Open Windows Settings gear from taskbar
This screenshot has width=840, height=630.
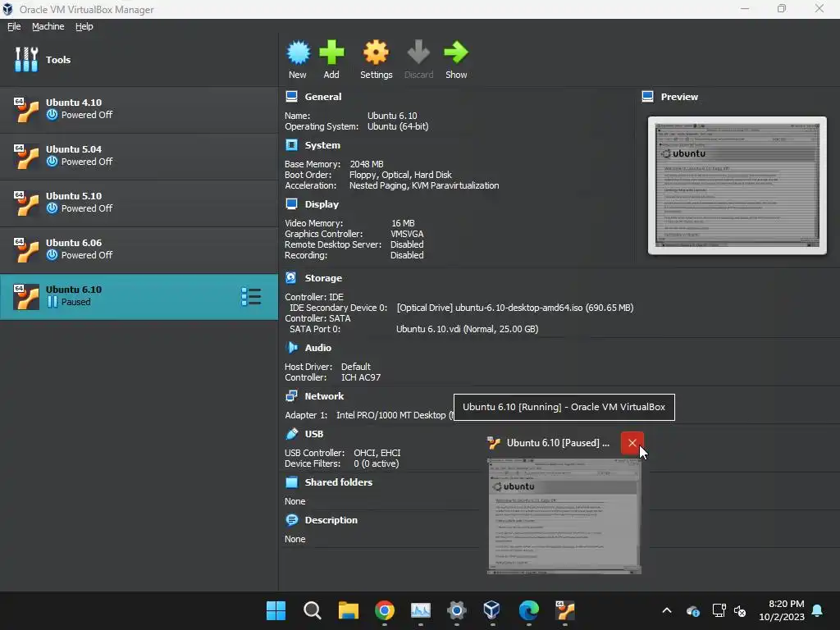pos(456,610)
